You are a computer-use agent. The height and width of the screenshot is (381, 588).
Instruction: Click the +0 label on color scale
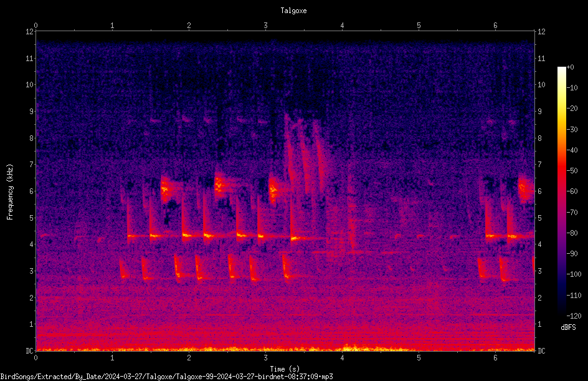571,67
